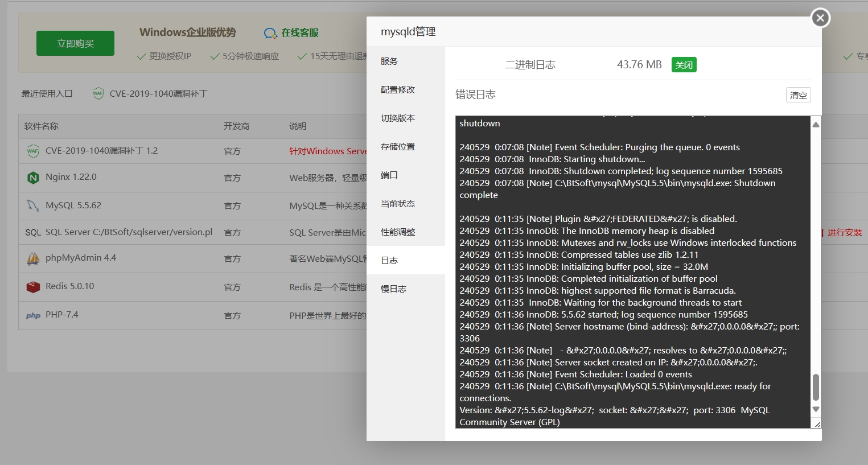868x465 pixels.
Task: Open the 慢日志 tab
Action: tap(405, 289)
